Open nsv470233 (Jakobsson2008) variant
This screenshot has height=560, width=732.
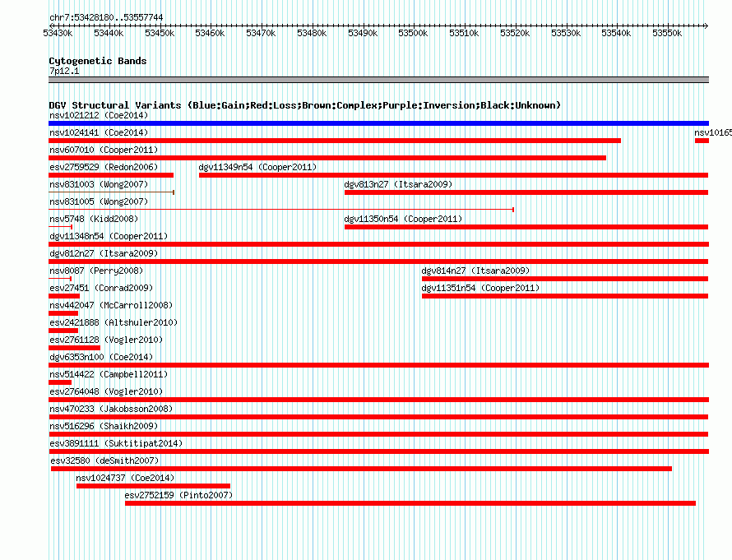point(111,409)
